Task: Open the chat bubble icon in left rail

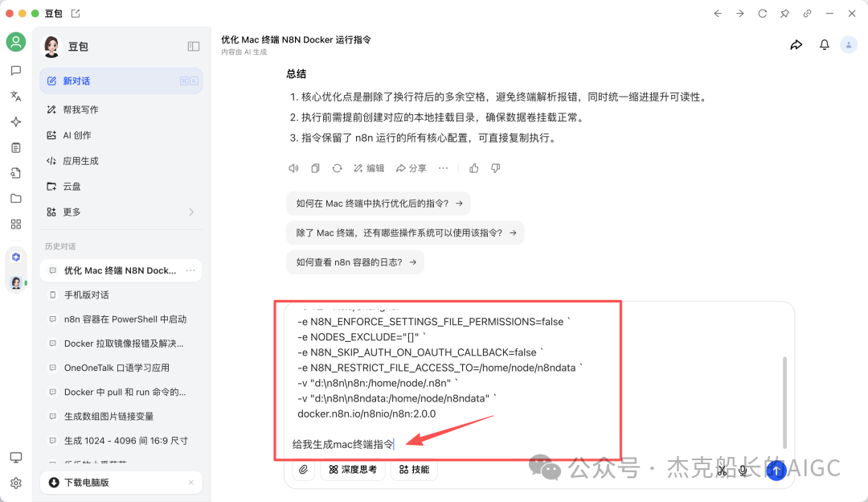Action: 15,70
